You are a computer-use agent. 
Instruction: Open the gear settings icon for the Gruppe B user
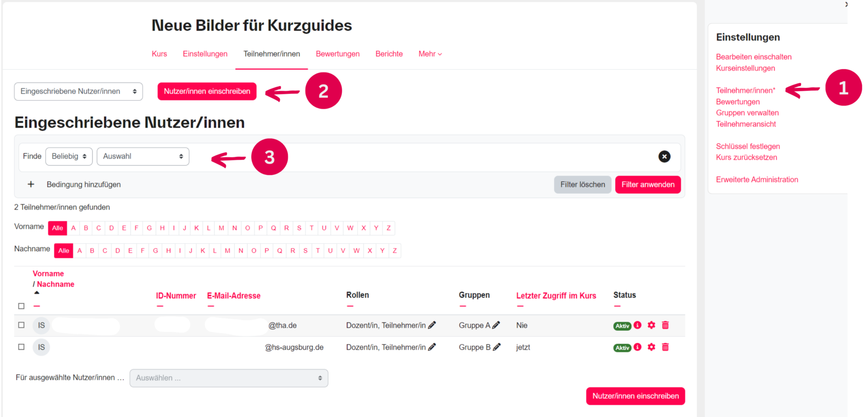pos(651,347)
